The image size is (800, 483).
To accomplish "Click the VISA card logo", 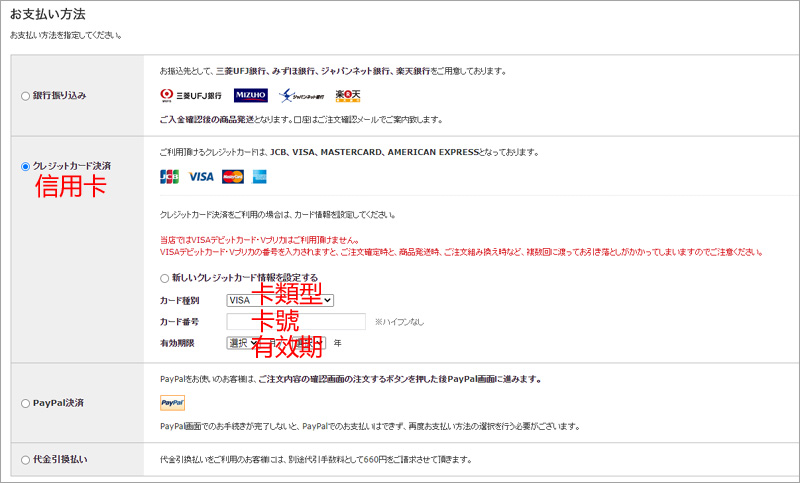I will point(201,177).
